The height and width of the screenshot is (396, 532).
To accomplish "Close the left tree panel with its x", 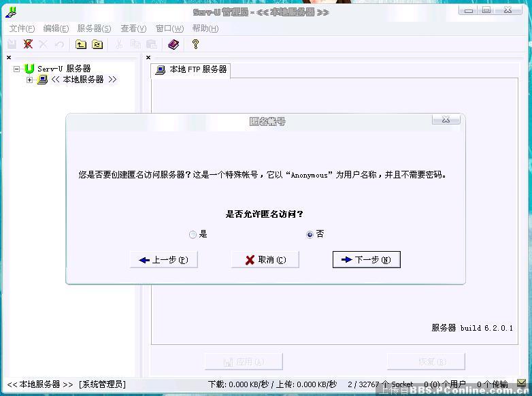I will tap(9, 58).
